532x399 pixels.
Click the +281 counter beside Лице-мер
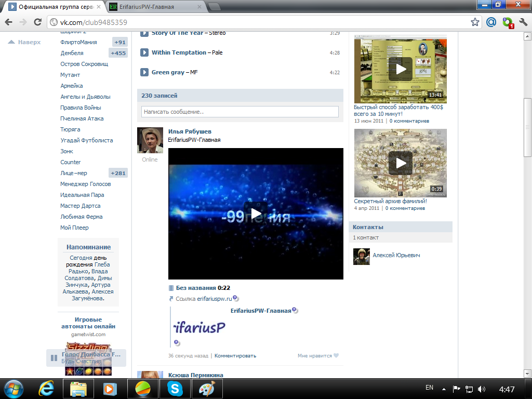(x=118, y=173)
